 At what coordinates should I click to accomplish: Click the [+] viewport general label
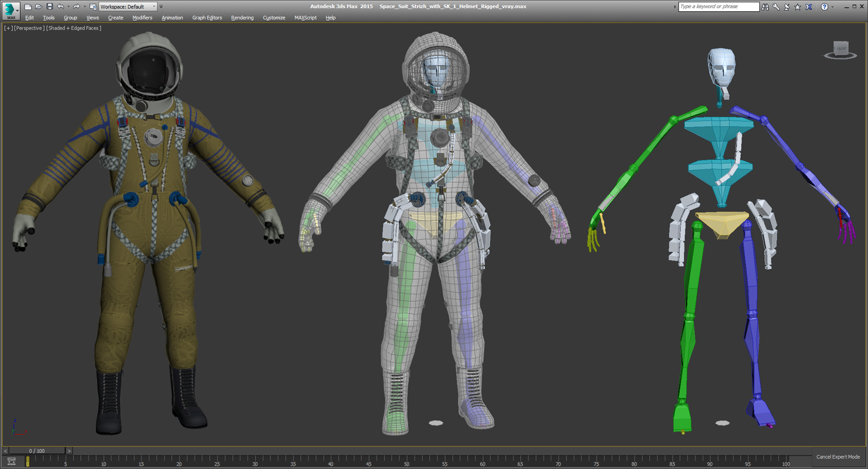point(8,28)
